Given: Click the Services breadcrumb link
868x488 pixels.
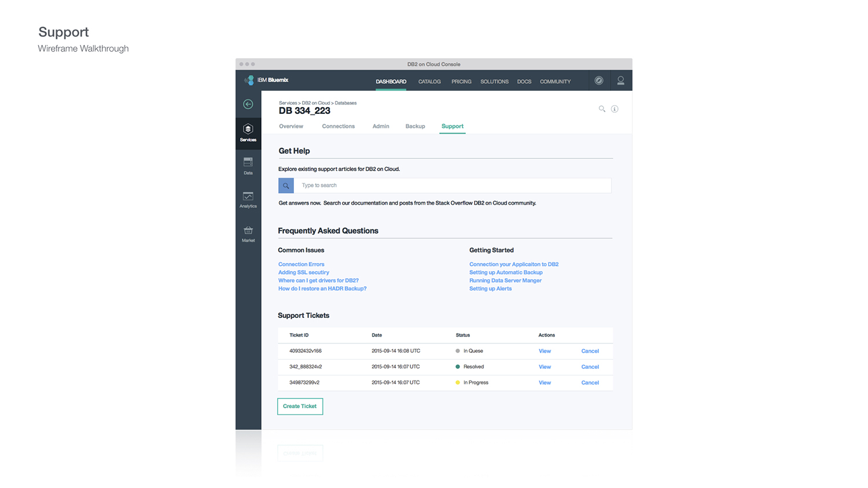Looking at the screenshot, I should click(288, 103).
